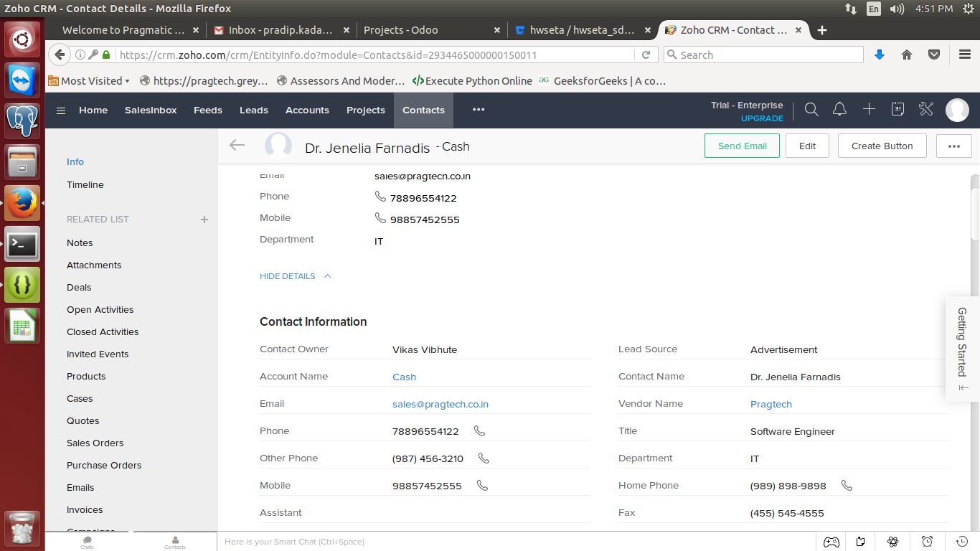Screen dimensions: 980x551
Task: Switch to Projects - Odoo browser tab
Action: pyautogui.click(x=430, y=30)
